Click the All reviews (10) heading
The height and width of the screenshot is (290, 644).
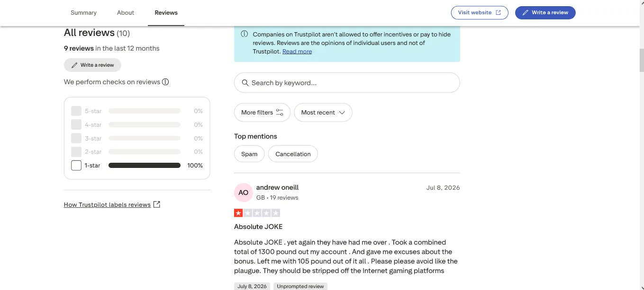pos(97,33)
